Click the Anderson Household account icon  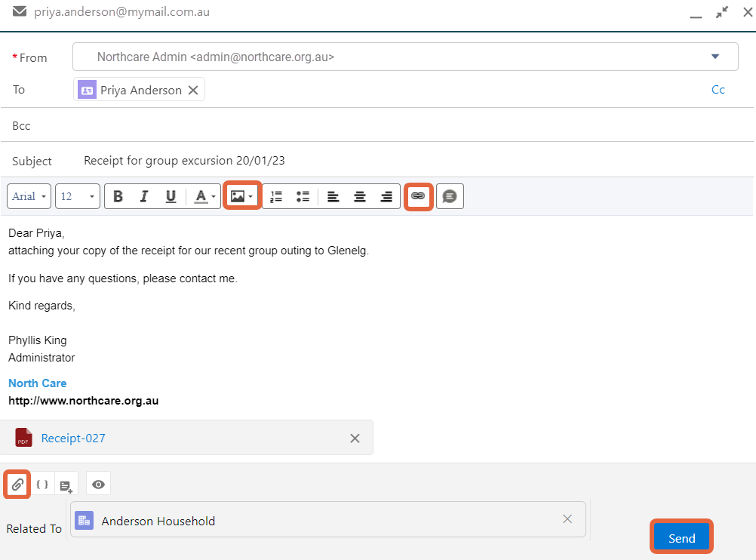(85, 521)
